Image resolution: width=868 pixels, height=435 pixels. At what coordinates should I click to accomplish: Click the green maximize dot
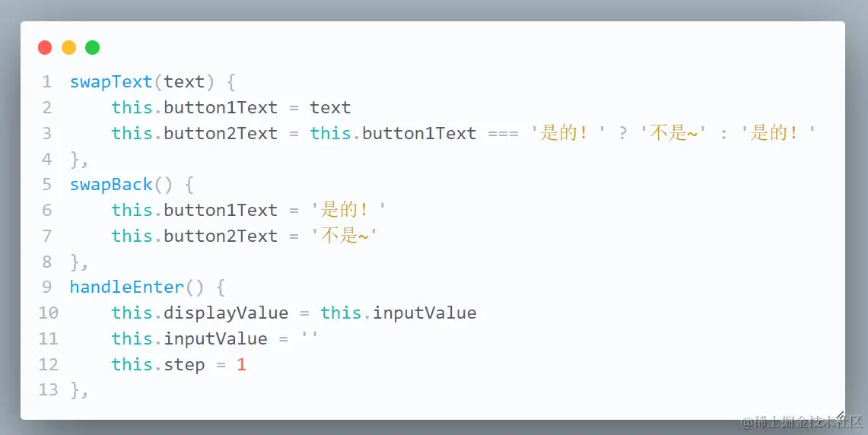[x=92, y=48]
